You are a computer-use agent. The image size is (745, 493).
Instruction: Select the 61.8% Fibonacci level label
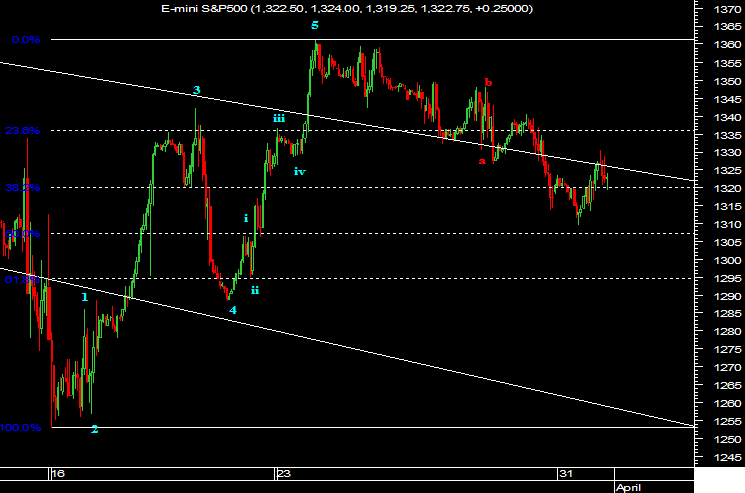pos(22,279)
